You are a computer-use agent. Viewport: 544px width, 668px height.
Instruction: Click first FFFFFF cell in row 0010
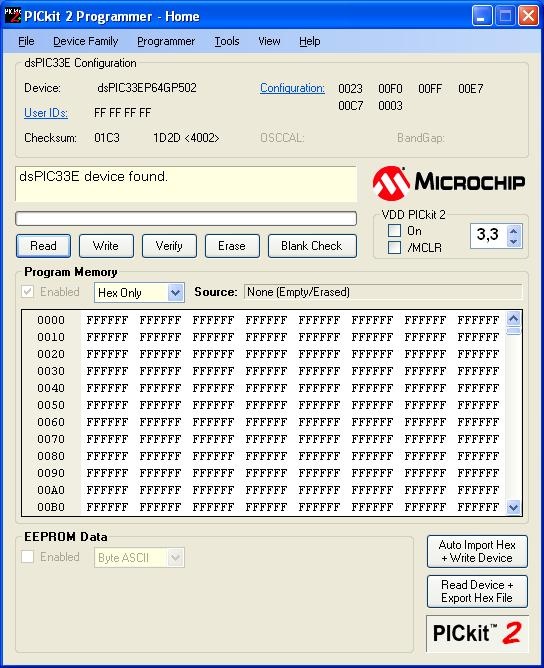107,337
